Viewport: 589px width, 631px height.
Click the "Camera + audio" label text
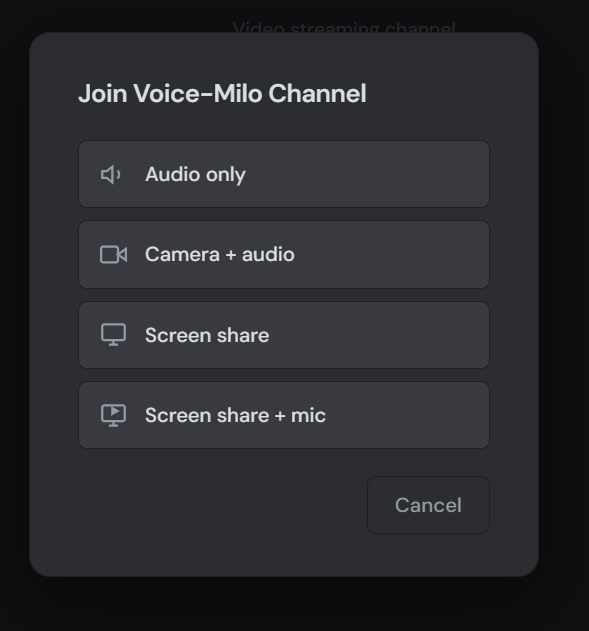pyautogui.click(x=220, y=255)
